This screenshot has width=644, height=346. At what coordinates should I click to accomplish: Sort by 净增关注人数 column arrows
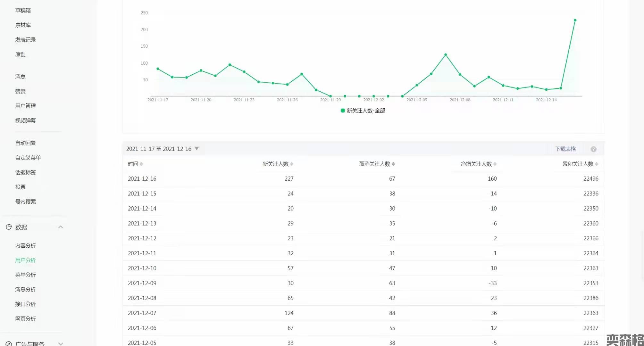tap(495, 164)
